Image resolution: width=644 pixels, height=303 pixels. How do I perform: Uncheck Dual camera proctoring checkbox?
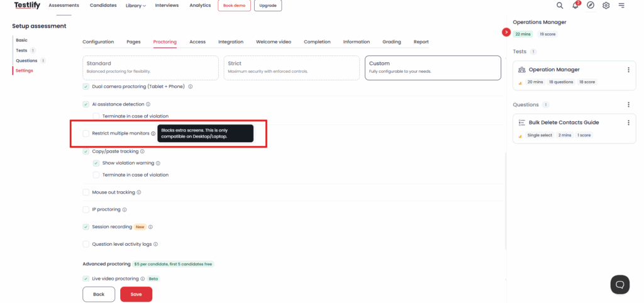(x=86, y=87)
